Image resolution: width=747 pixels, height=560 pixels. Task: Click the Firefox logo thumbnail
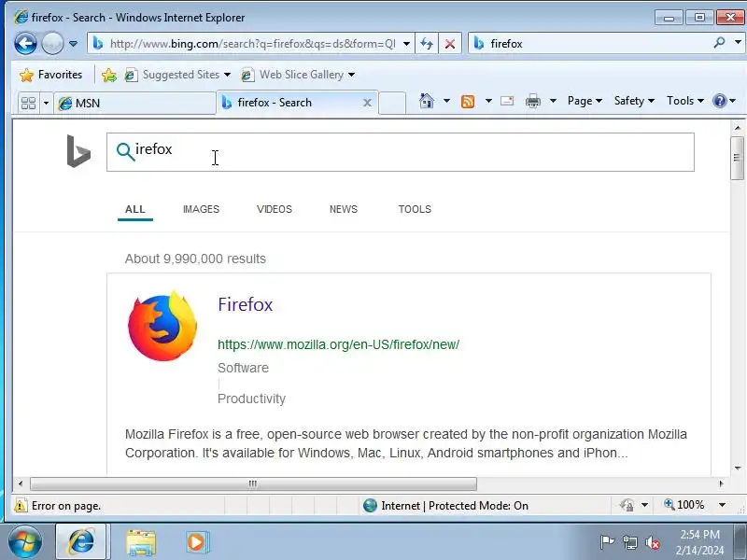pyautogui.click(x=162, y=326)
